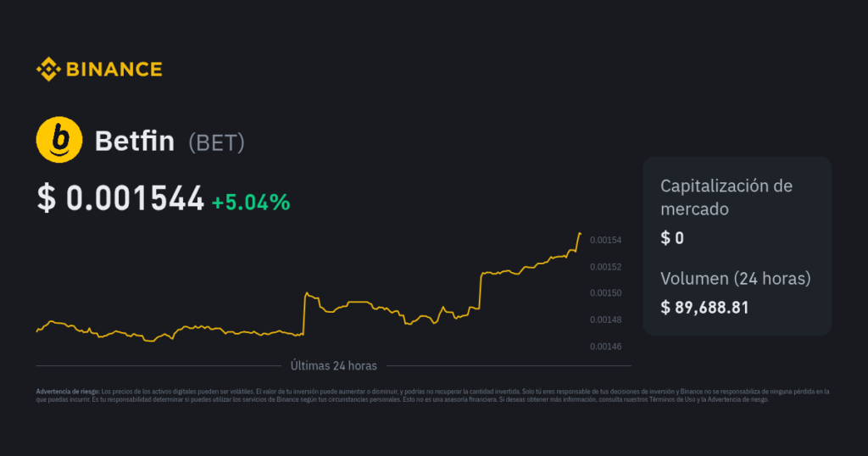
Task: Click the $ 89,688.81 volume value
Action: click(x=704, y=308)
